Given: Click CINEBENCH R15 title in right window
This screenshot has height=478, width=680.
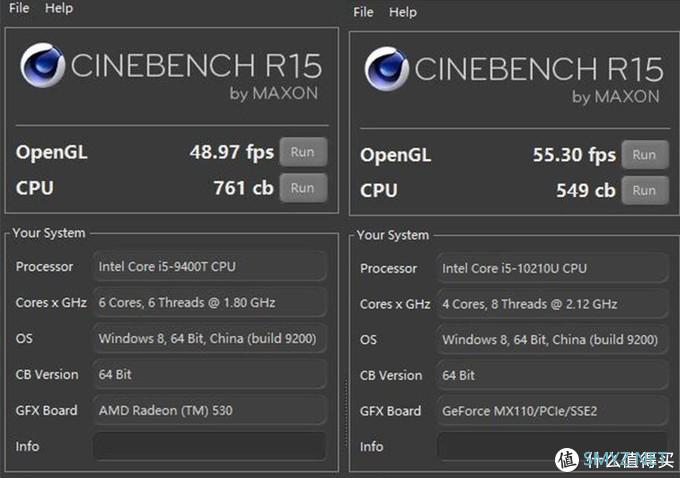Looking at the screenshot, I should [538, 68].
